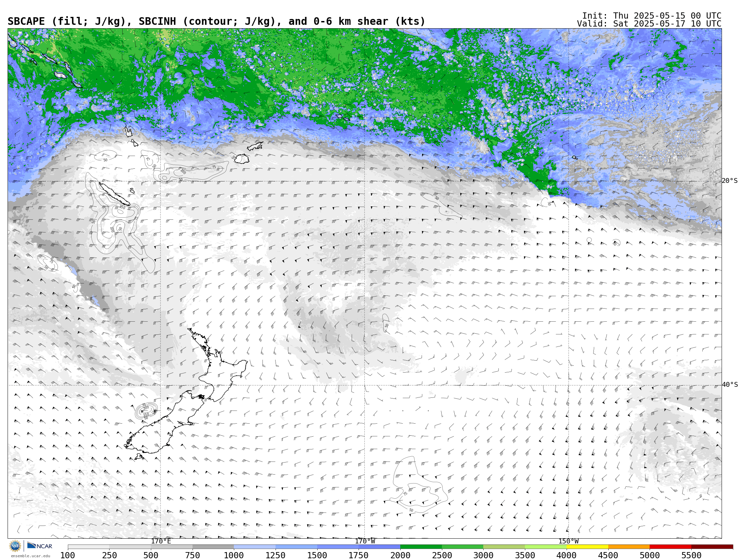Click the colorbar label 1250
Screen dimensions: 744x560
(x=276, y=555)
